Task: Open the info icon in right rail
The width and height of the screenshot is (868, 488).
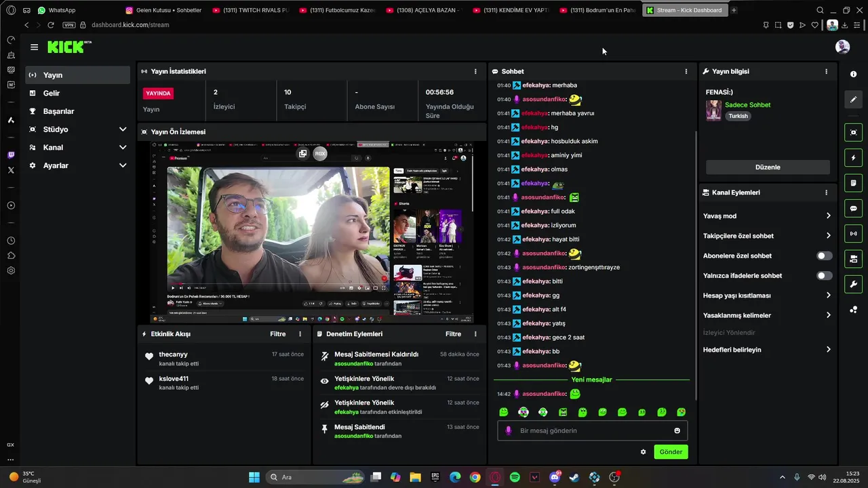Action: [853, 74]
